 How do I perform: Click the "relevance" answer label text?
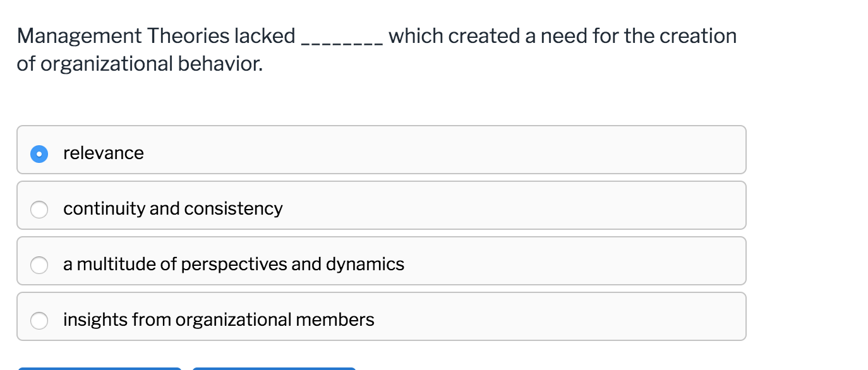104,153
